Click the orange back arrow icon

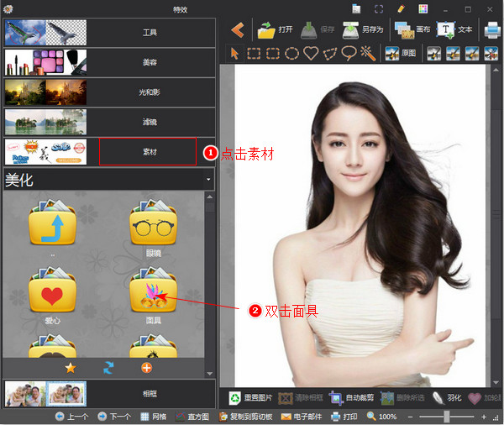(x=238, y=30)
